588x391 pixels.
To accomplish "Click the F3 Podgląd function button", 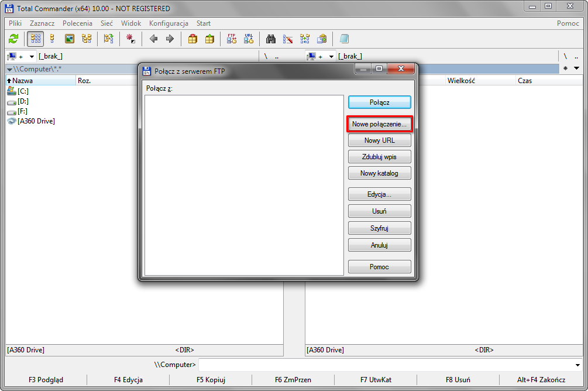I will click(x=46, y=380).
